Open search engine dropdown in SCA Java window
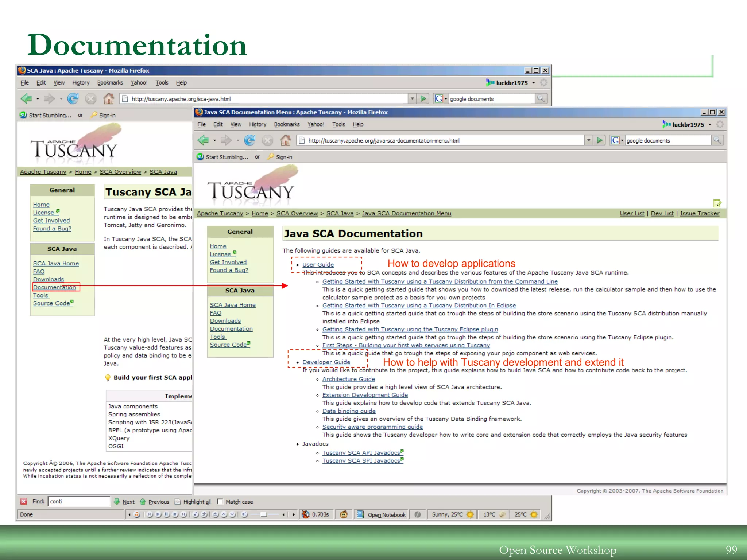 [x=446, y=99]
